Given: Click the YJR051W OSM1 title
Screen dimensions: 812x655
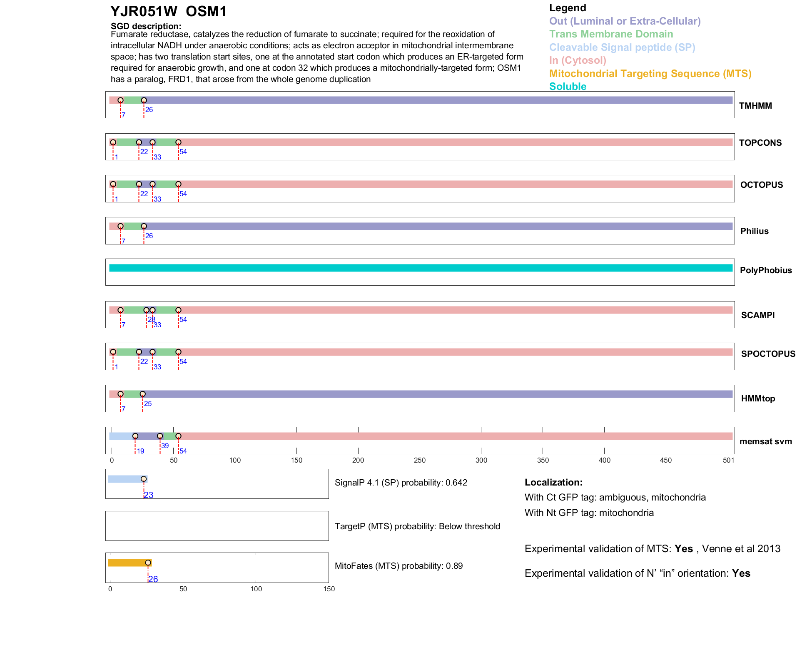Looking at the screenshot, I should 169,12.
